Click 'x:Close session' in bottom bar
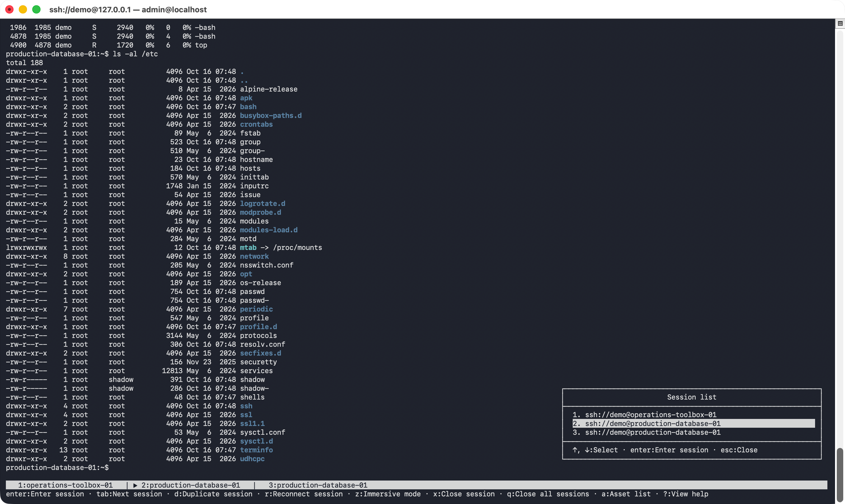Image resolution: width=845 pixels, height=504 pixels. (x=464, y=494)
